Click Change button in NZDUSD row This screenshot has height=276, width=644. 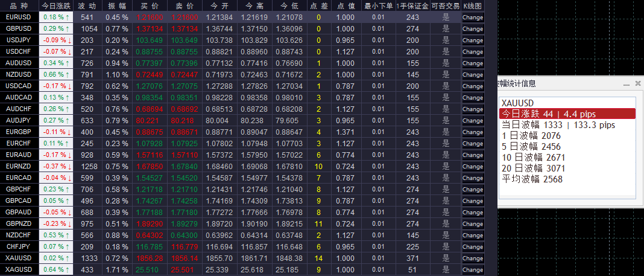click(472, 75)
